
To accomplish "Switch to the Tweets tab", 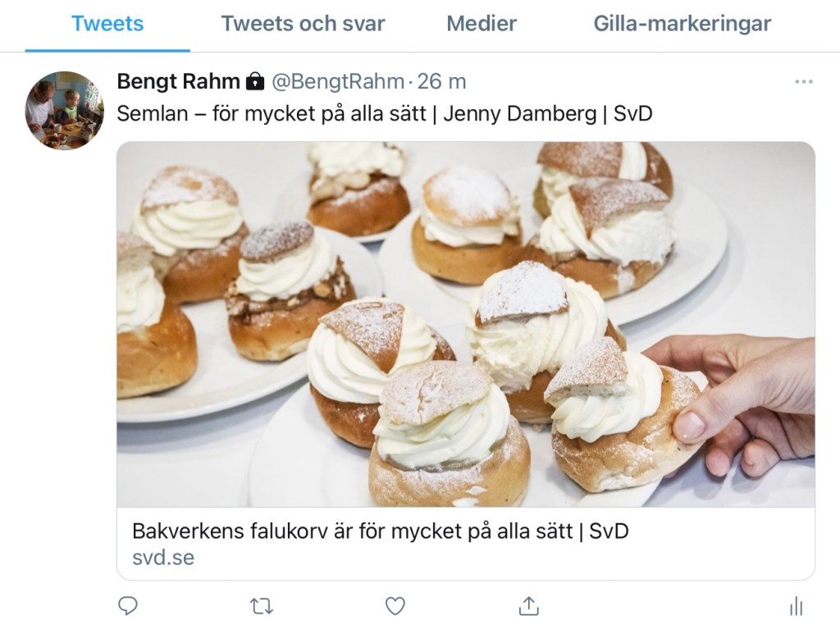I will pos(107,24).
